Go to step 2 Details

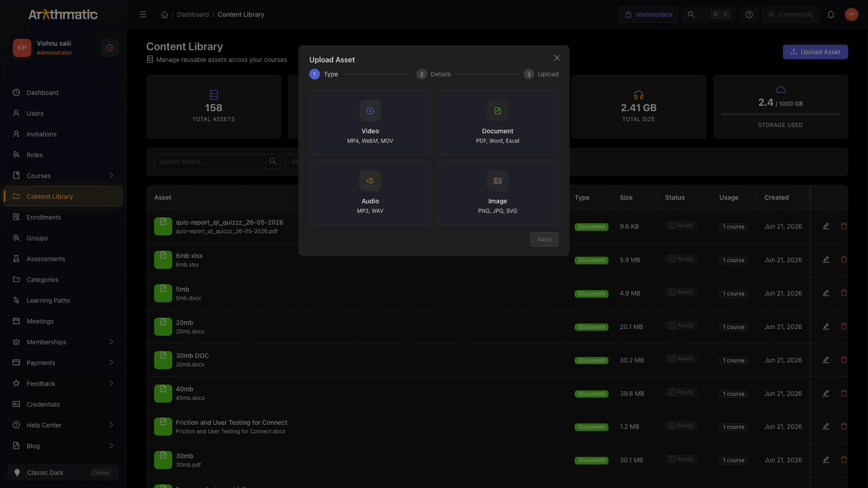point(433,74)
